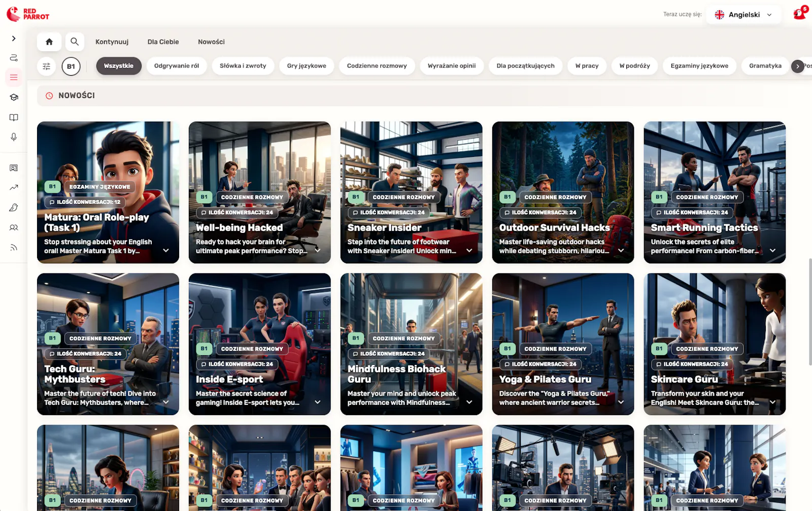The height and width of the screenshot is (511, 812).
Task: Open the Well-being Hacked course card
Action: tap(260, 192)
